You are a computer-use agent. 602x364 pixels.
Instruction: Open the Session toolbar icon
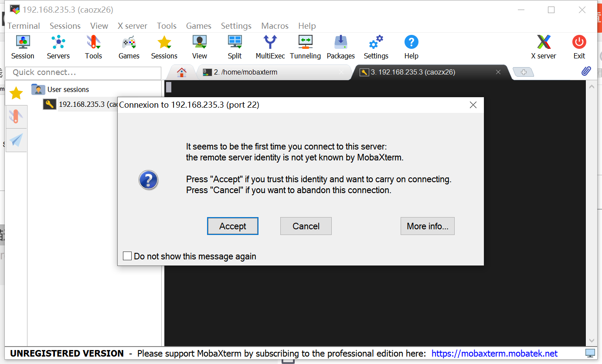[x=23, y=47]
